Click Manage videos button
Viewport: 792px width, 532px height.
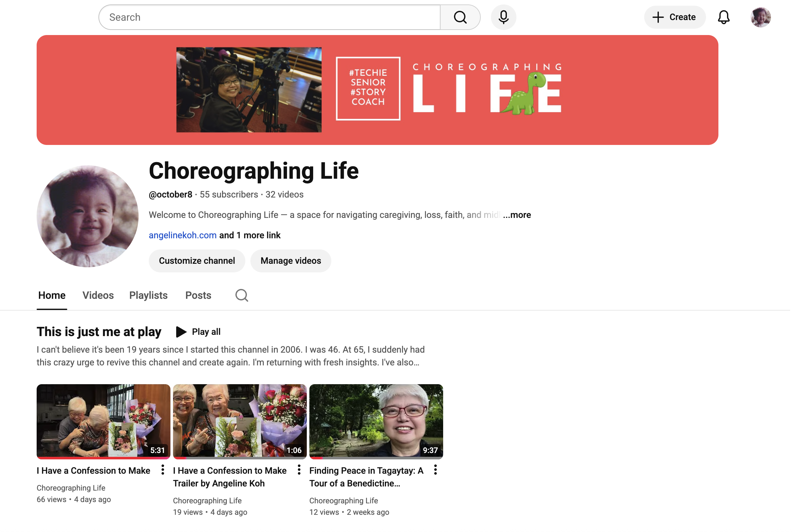[292, 261]
